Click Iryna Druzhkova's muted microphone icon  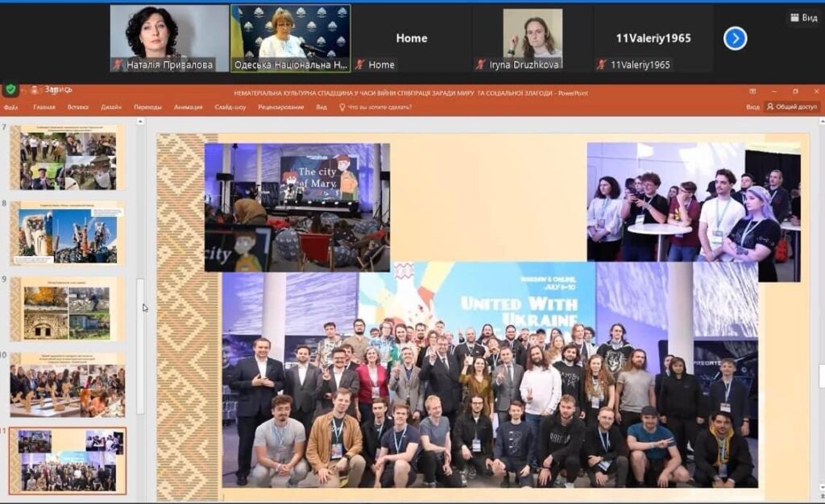[480, 64]
